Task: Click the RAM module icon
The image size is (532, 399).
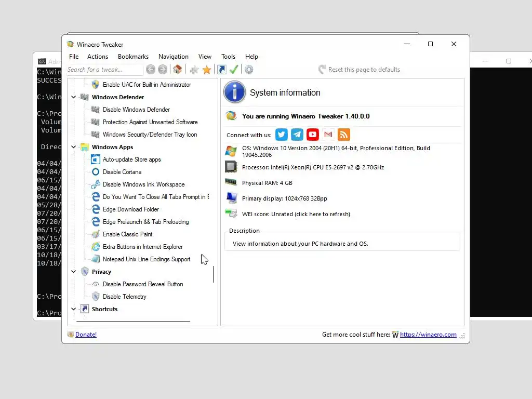Action: (x=231, y=182)
